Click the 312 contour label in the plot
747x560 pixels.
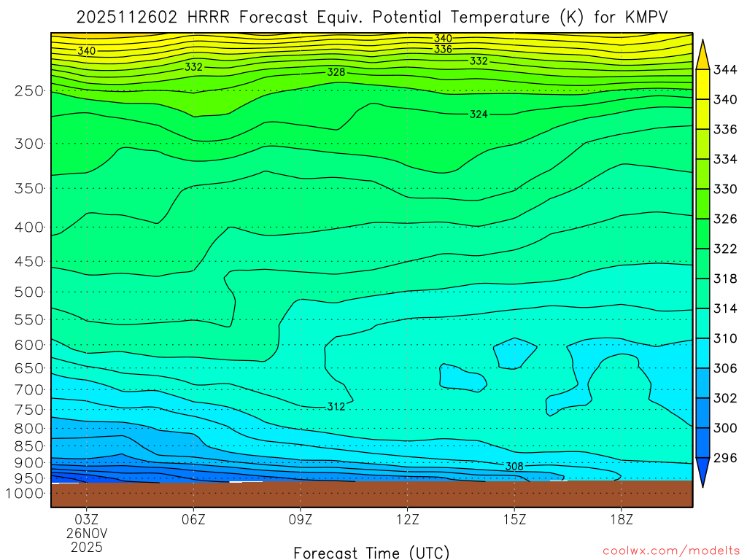pyautogui.click(x=336, y=407)
